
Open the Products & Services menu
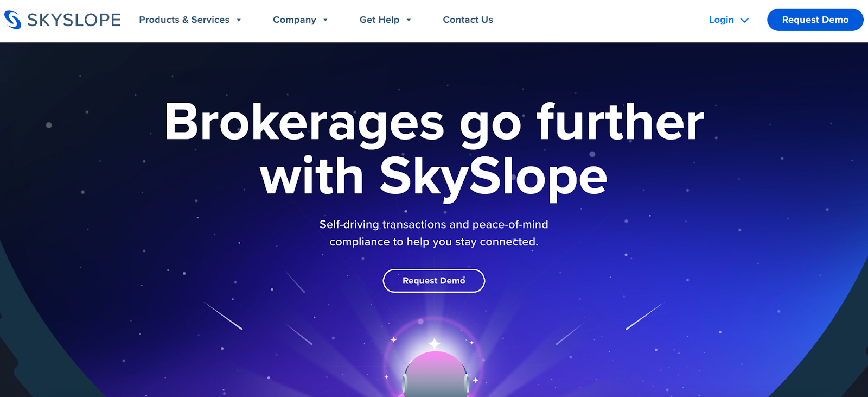pos(184,20)
